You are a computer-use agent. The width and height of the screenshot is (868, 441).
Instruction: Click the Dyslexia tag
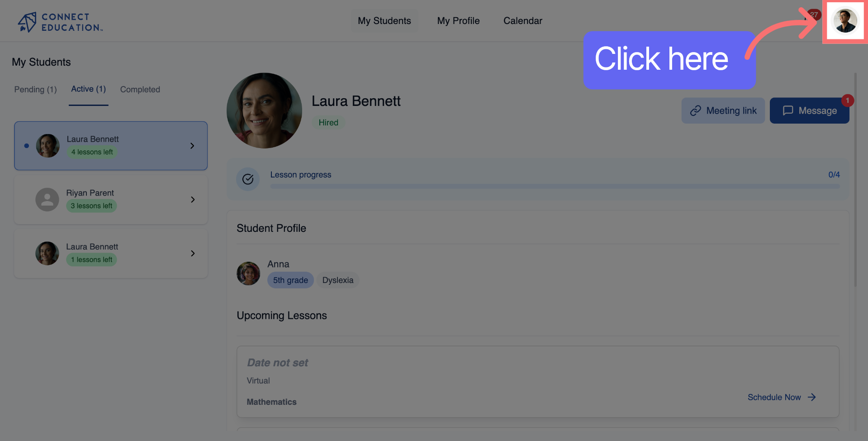click(x=338, y=280)
